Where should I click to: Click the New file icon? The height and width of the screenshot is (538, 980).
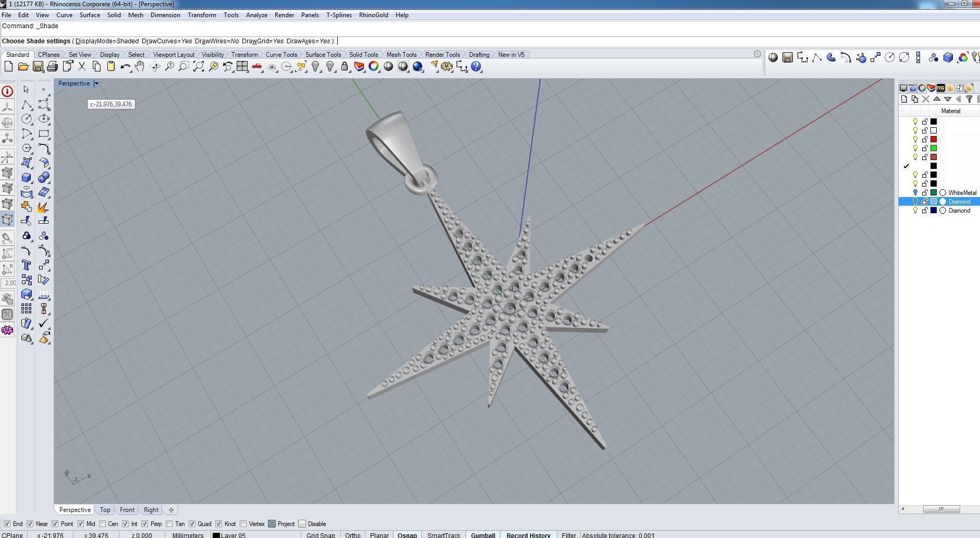click(x=8, y=66)
